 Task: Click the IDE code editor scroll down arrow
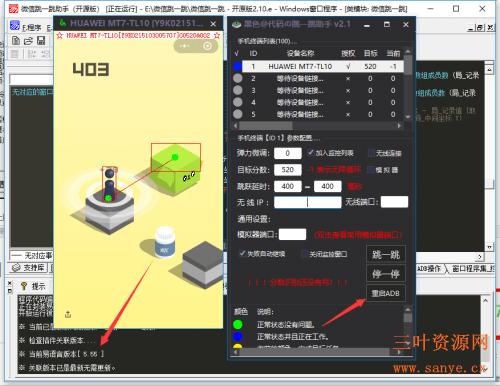tap(489, 247)
